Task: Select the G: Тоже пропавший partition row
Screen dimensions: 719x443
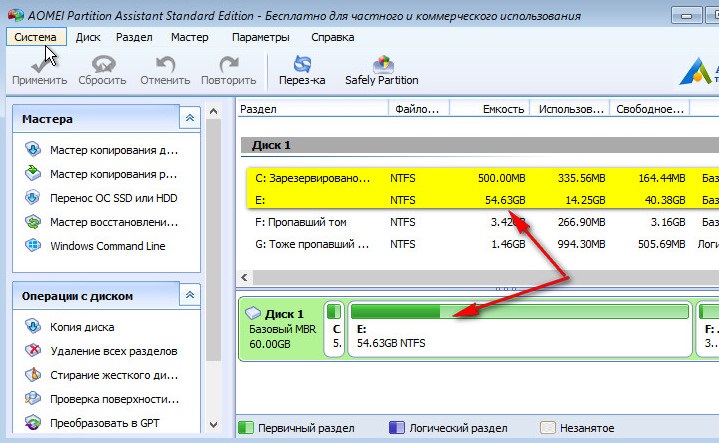Action: tap(479, 244)
